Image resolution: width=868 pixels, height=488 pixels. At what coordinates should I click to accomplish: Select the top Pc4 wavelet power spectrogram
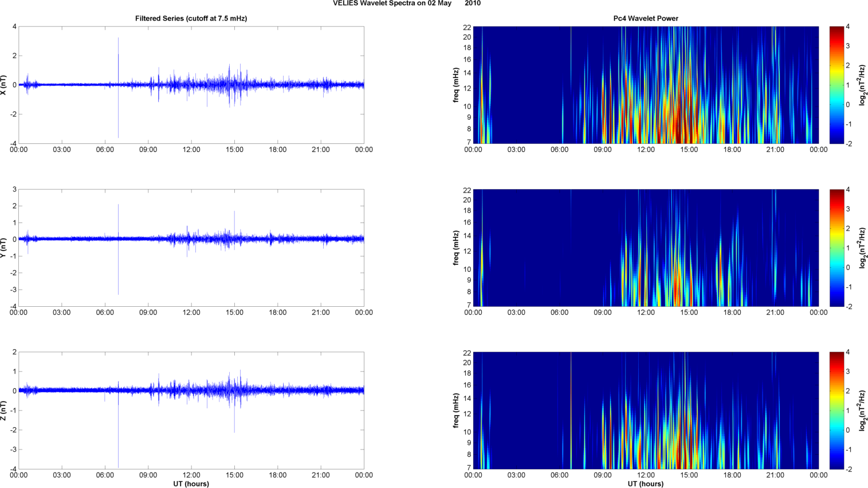click(x=646, y=85)
